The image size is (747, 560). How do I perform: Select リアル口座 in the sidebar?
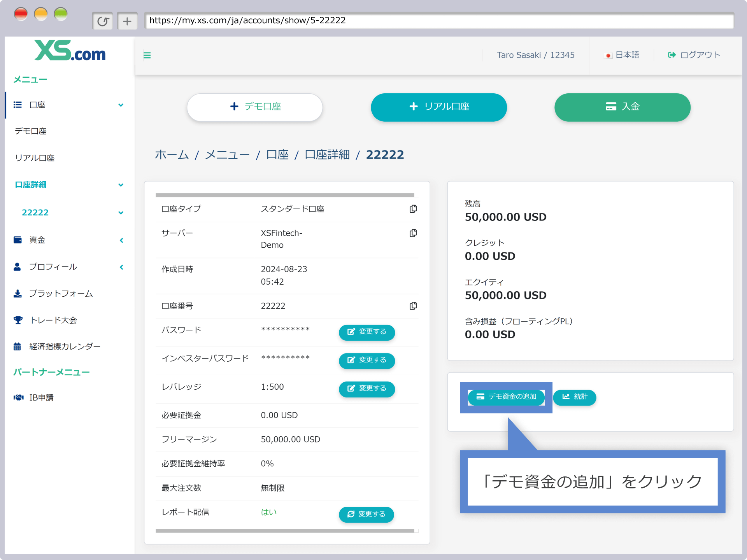tap(35, 158)
